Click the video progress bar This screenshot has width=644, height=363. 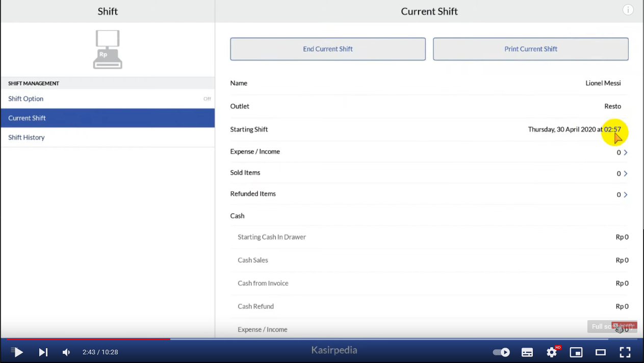[x=322, y=339]
